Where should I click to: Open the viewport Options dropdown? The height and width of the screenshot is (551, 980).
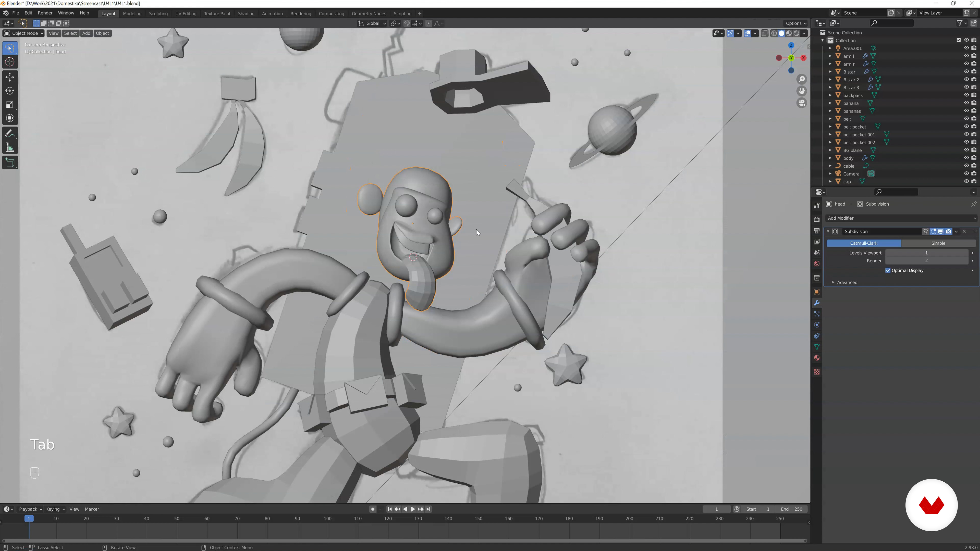point(796,23)
